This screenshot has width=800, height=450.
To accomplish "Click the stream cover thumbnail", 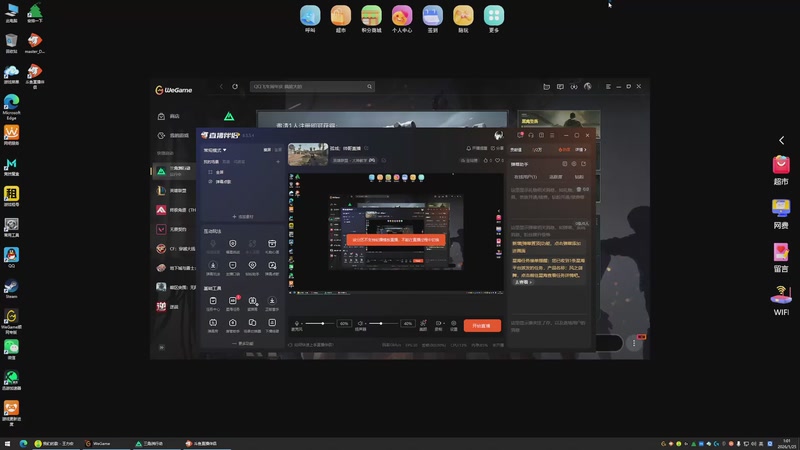I will [x=308, y=155].
